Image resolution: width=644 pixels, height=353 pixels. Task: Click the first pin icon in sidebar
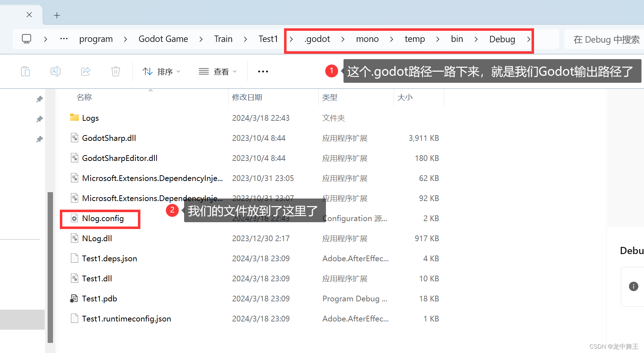(39, 99)
